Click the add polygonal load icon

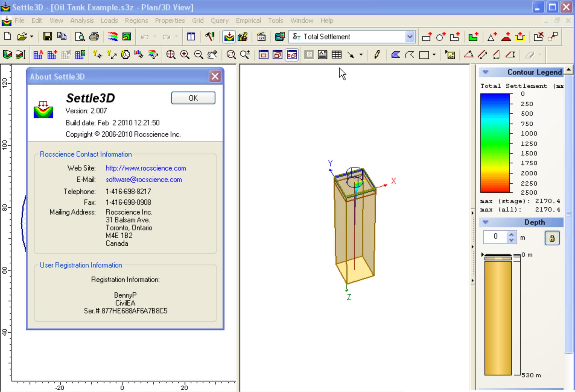pyautogui.click(x=455, y=37)
